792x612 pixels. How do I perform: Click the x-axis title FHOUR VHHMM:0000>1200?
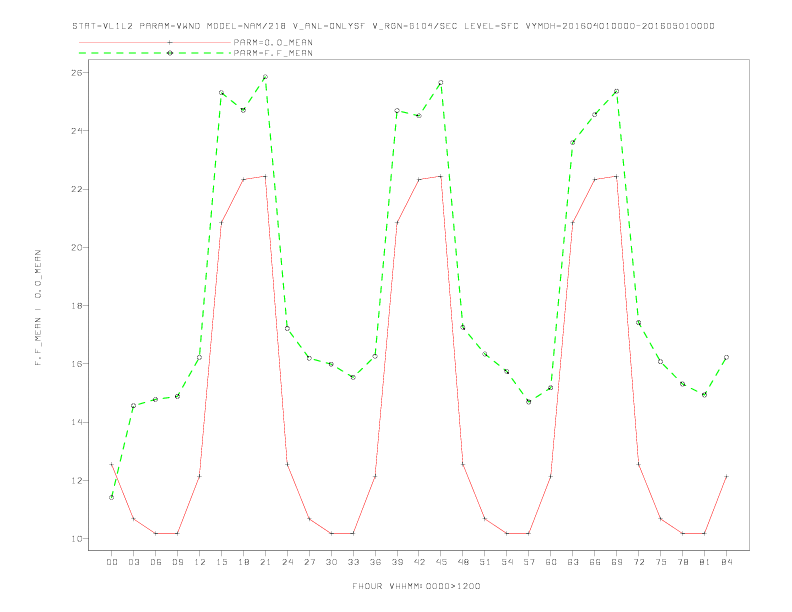point(416,586)
